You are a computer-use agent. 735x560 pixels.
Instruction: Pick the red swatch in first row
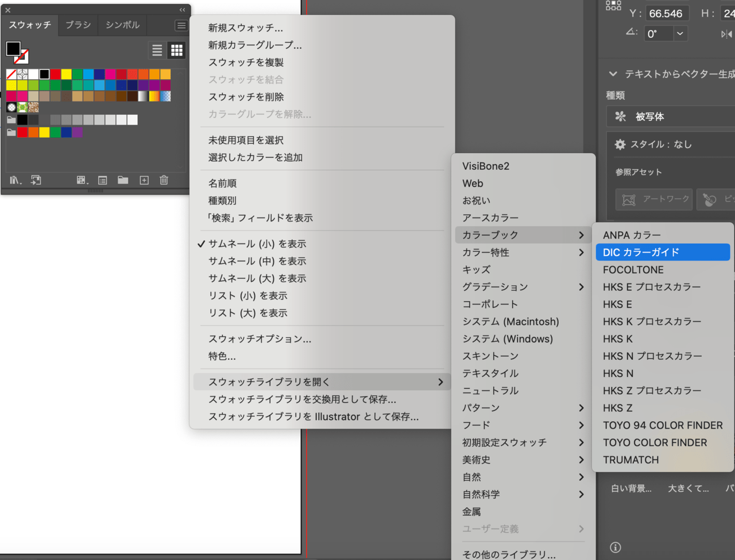coord(55,74)
